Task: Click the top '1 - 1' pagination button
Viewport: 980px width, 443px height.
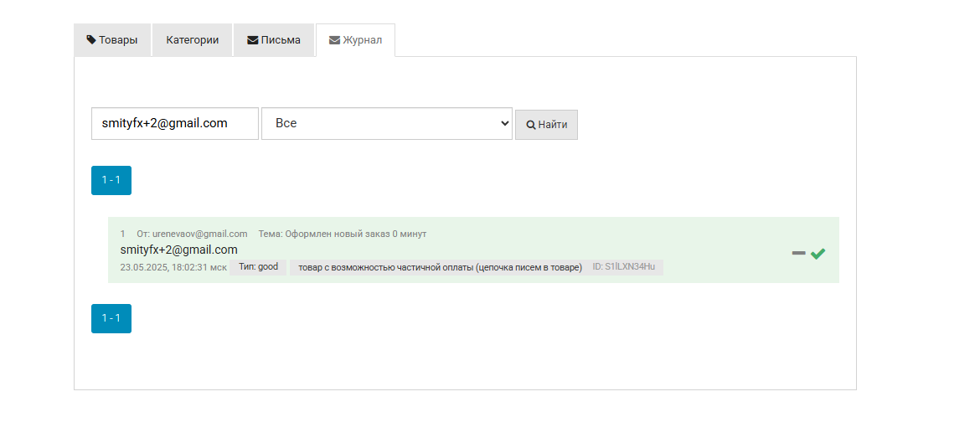Action: tap(111, 180)
